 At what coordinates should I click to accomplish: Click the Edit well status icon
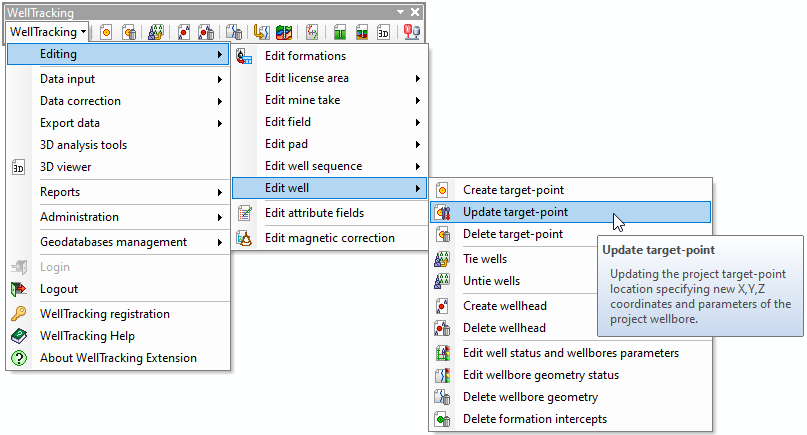(443, 353)
